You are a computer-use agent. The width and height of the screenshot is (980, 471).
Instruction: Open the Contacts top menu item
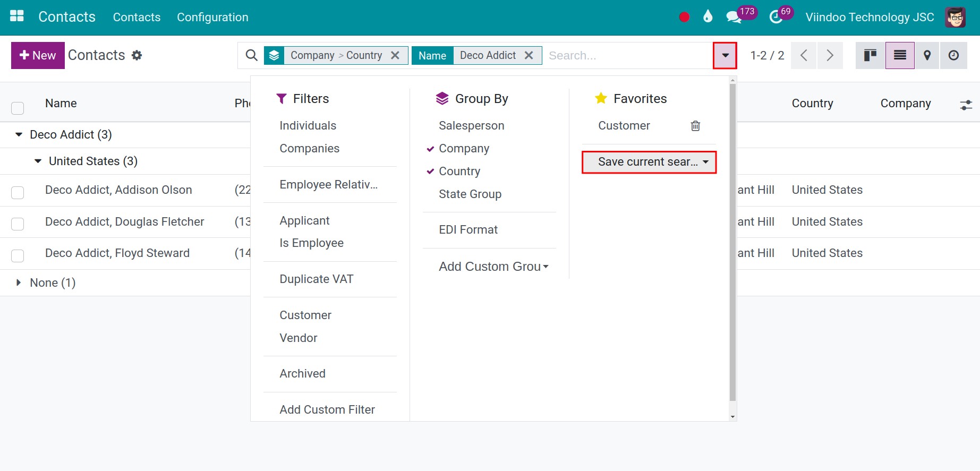pos(137,17)
